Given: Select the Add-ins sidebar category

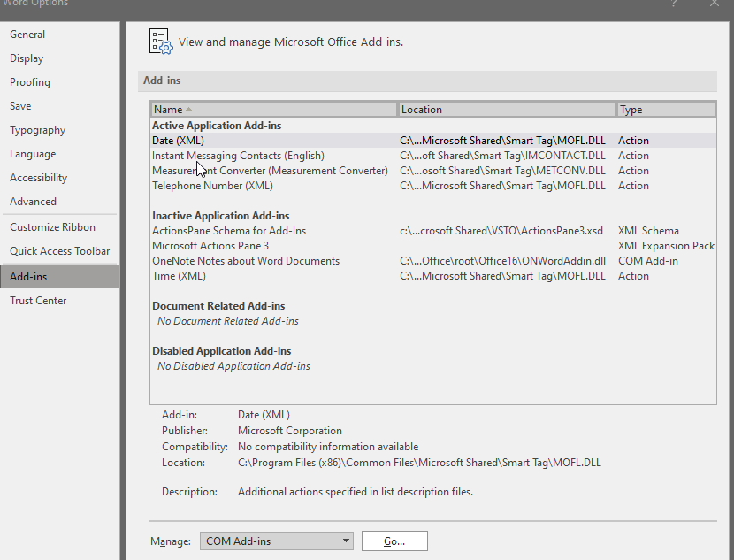Looking at the screenshot, I should click(60, 277).
